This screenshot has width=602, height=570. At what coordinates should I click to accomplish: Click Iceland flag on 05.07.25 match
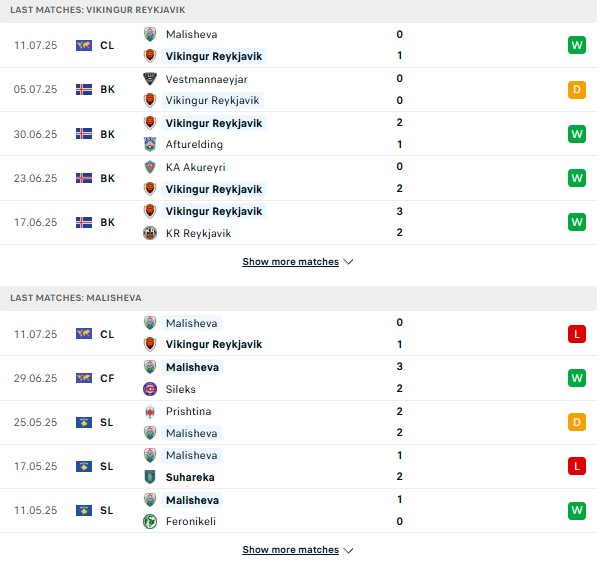point(84,89)
